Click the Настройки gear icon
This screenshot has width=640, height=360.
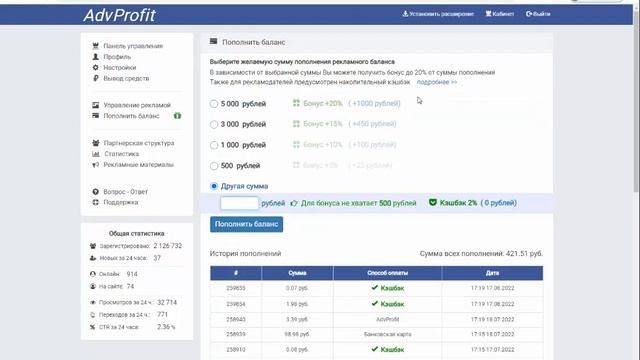pos(96,67)
